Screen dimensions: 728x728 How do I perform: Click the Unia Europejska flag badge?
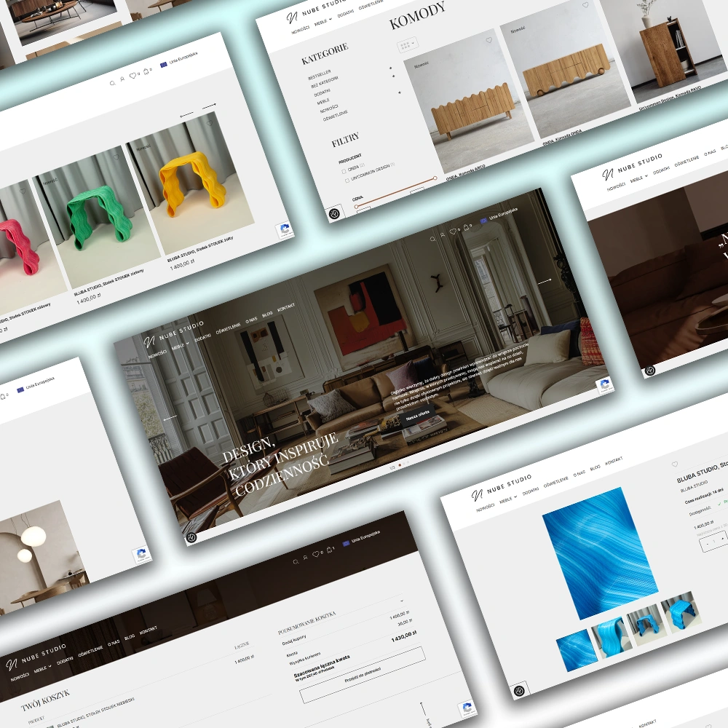484,221
